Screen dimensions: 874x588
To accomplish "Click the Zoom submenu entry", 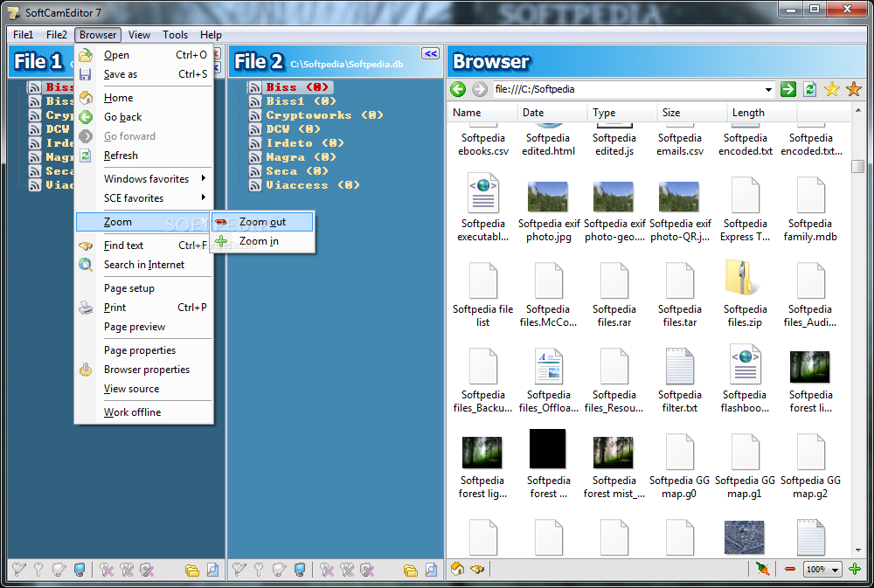I will point(144,222).
